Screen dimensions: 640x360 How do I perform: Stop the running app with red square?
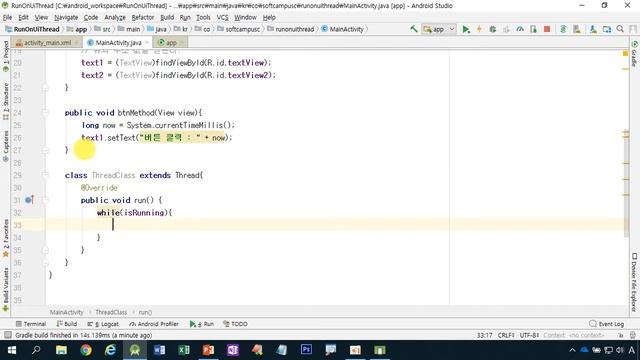(x=547, y=29)
